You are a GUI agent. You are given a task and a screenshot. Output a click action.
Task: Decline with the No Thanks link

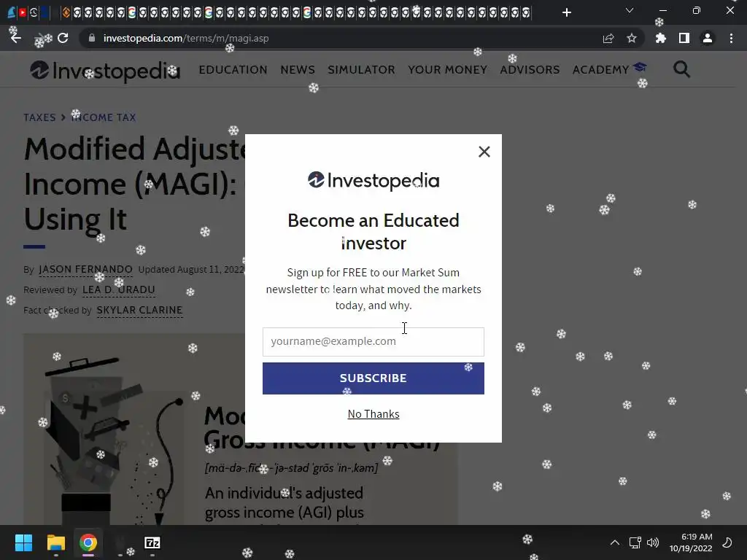click(x=373, y=414)
